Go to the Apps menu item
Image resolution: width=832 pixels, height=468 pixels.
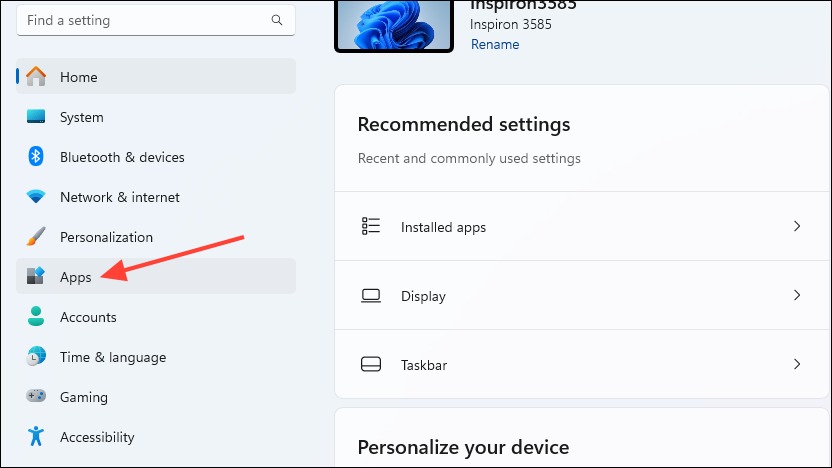coord(156,276)
